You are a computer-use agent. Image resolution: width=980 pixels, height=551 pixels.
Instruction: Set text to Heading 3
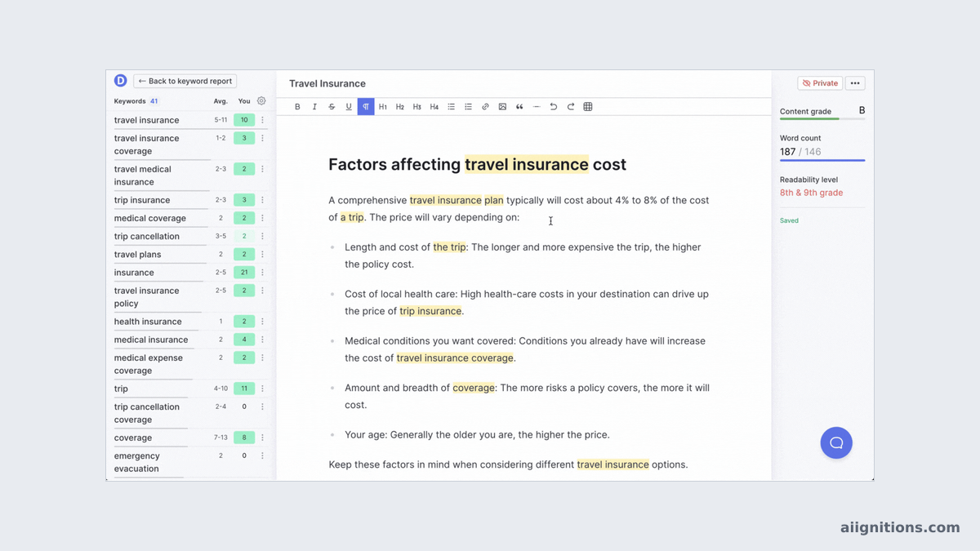tap(417, 107)
